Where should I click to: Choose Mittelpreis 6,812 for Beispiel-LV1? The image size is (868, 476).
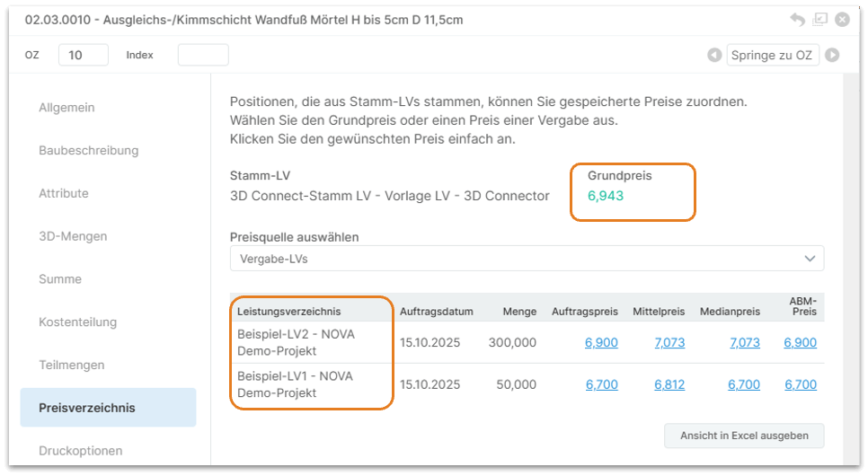(669, 384)
